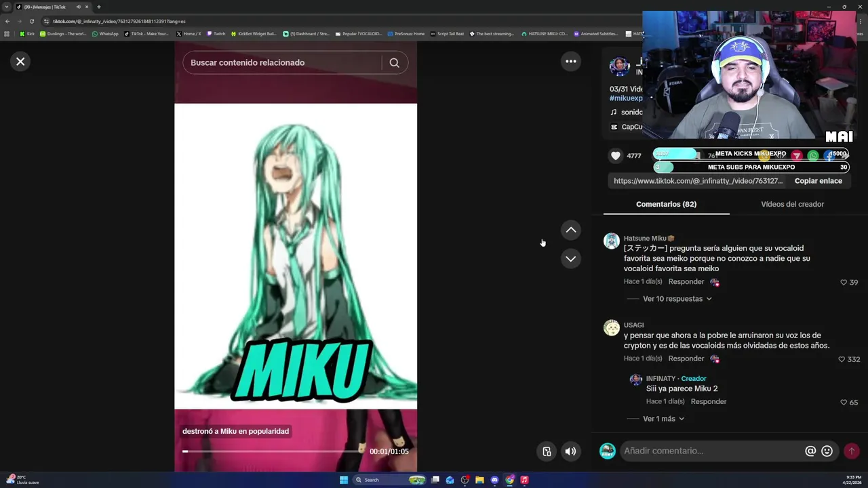
Task: Open INFINATY reply avatar
Action: (635, 380)
